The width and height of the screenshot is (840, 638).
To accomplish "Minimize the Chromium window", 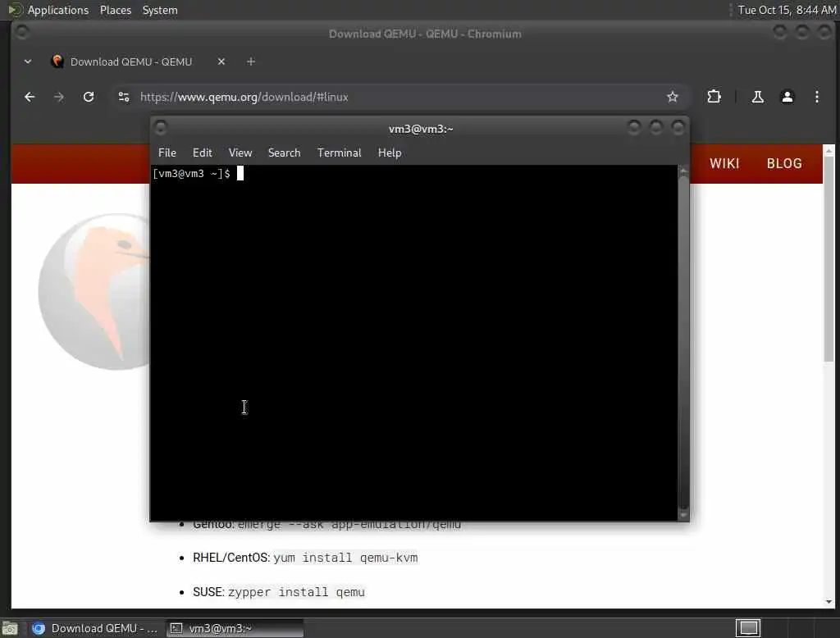I will pyautogui.click(x=779, y=33).
